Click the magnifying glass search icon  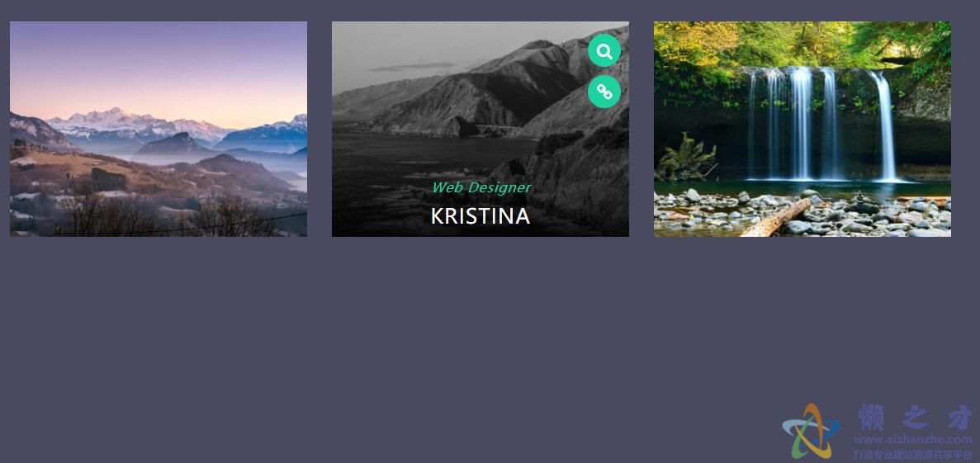click(x=604, y=50)
